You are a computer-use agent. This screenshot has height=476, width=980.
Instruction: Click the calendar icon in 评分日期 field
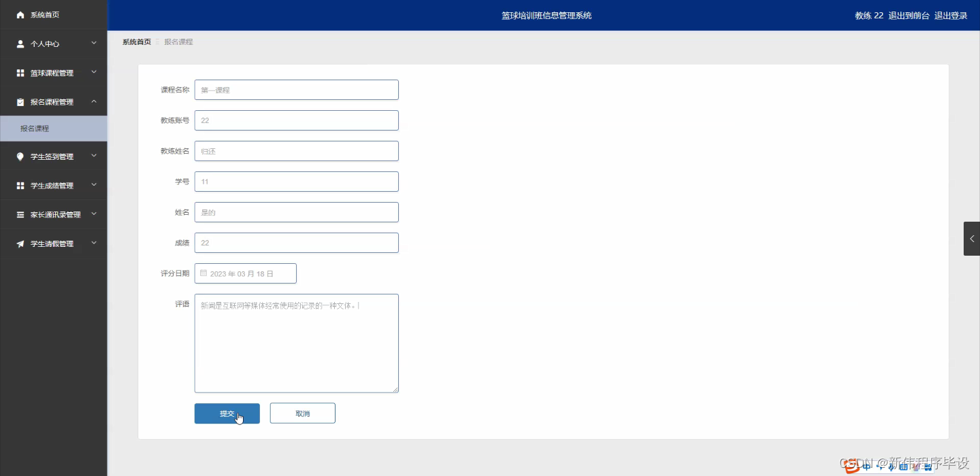(x=203, y=273)
